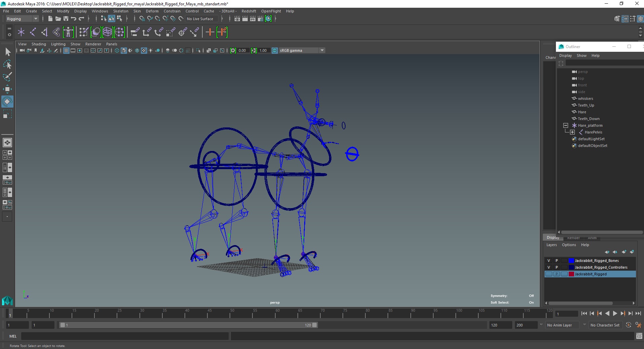Click the Create IK Handle shelf icon
This screenshot has height=349, width=644.
point(44,32)
